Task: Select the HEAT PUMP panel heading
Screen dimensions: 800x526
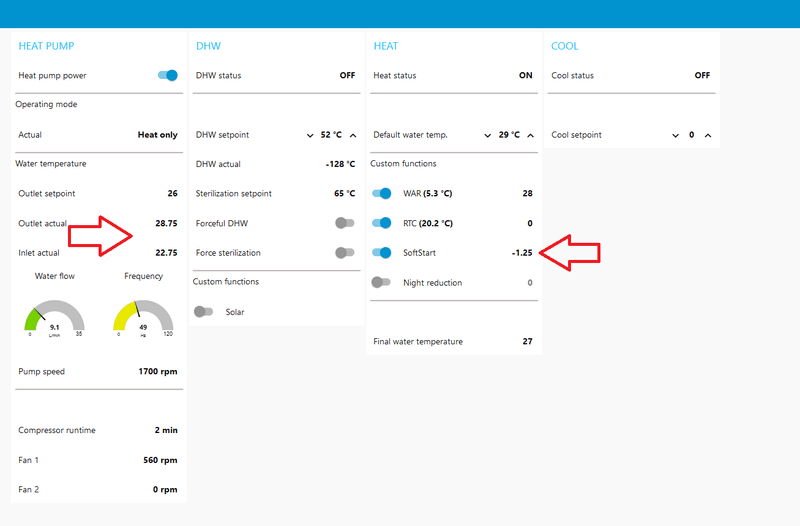Action: pos(46,46)
